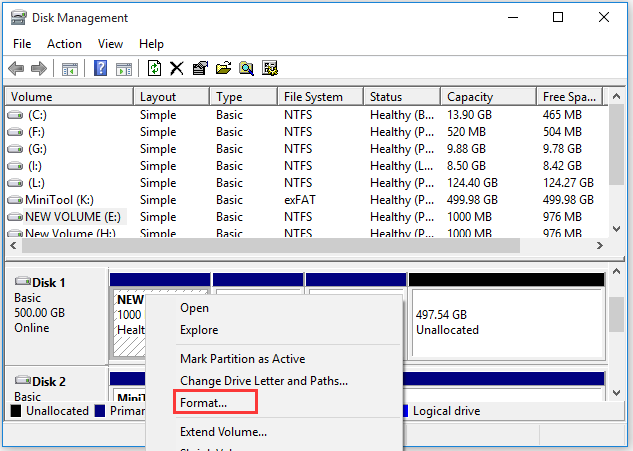Select 497.54 GB Unallocated space on Disk 1
633x451 pixels.
(x=507, y=323)
